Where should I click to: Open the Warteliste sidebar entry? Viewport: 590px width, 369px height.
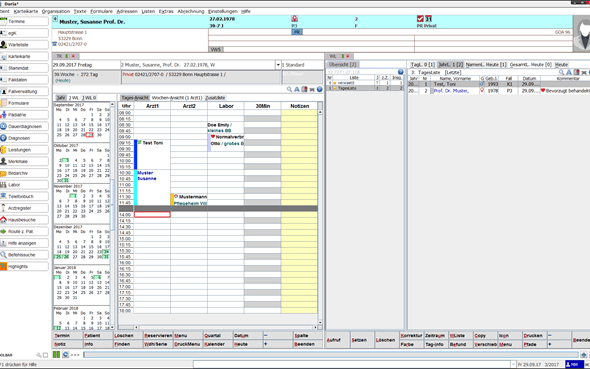24,45
